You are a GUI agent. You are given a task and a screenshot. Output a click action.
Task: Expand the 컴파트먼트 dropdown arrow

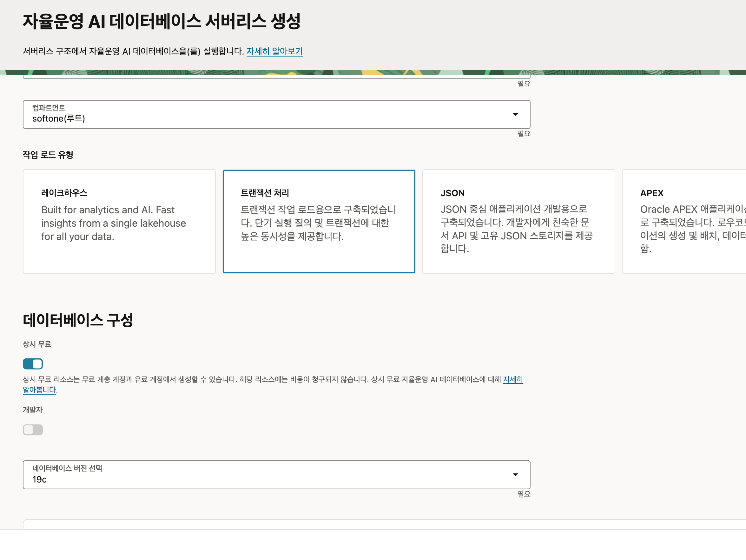(515, 114)
